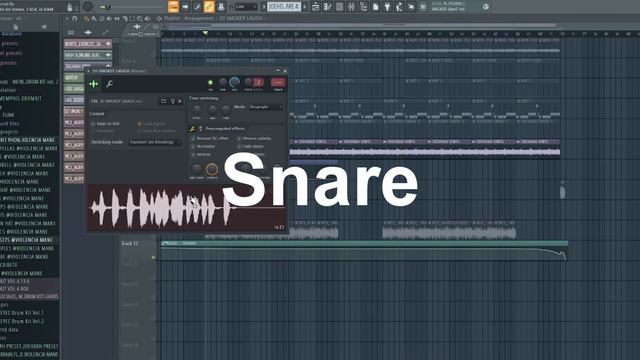This screenshot has width=640, height=360.
Task: Click the orange-ringed knob in precomputed effects
Action: click(212, 169)
